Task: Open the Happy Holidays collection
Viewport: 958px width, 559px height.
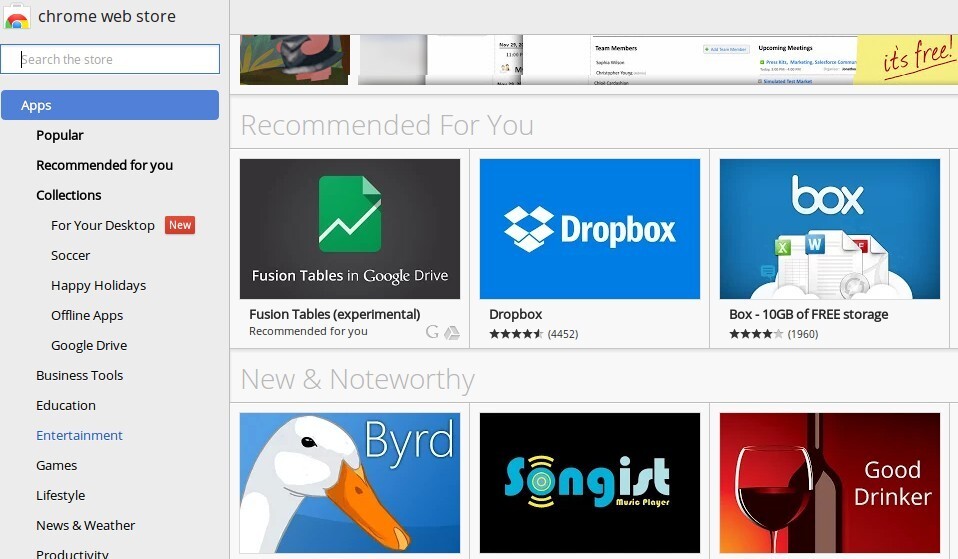Action: click(98, 285)
